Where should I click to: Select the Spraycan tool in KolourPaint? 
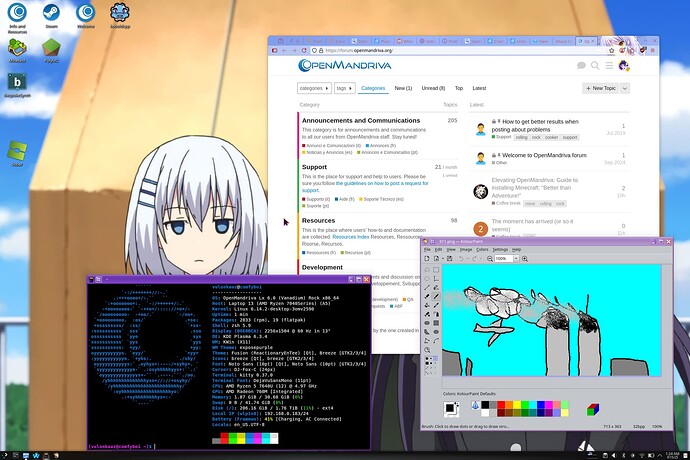[436, 314]
